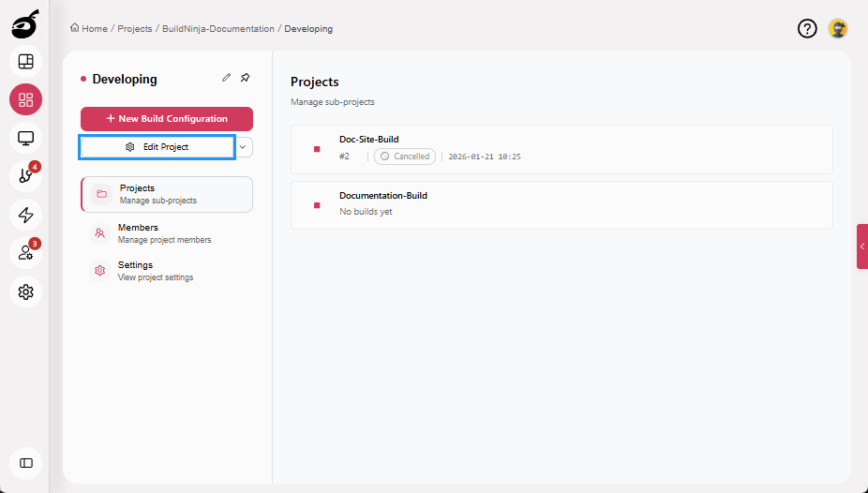Image resolution: width=868 pixels, height=493 pixels.
Task: Toggle the sidebar panel icon at bottom
Action: tap(25, 463)
